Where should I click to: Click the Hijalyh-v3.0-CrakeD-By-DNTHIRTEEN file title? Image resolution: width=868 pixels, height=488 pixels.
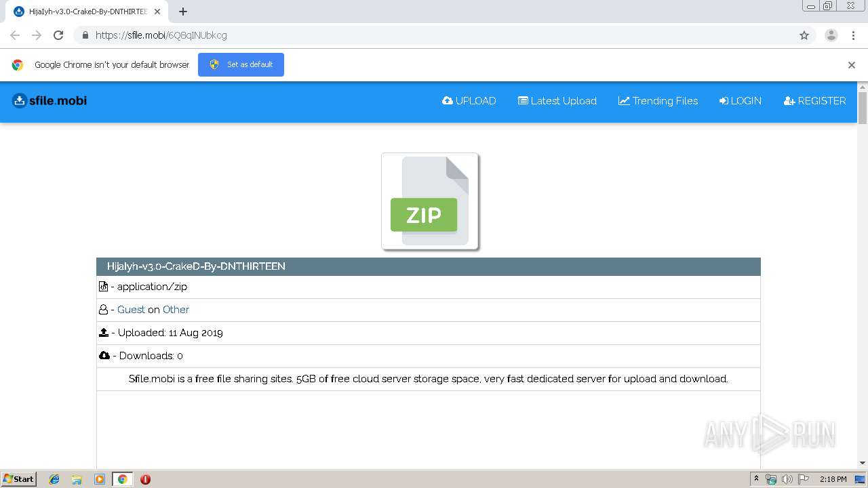(x=196, y=266)
